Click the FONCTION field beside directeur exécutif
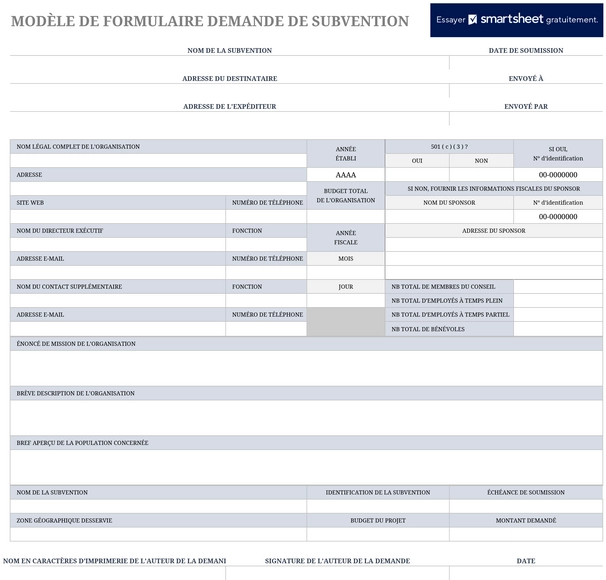The height and width of the screenshot is (580, 606). click(x=266, y=244)
